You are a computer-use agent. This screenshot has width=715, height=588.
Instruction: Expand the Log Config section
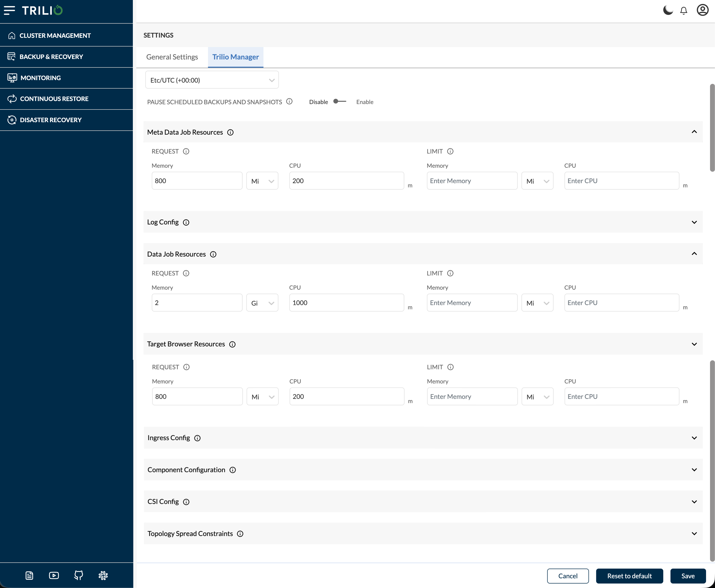(694, 222)
